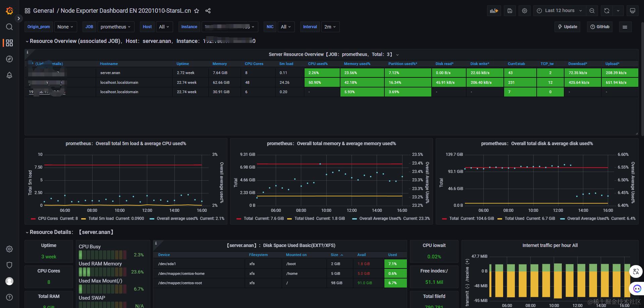Sort table by Uptime column
The height and width of the screenshot is (308, 644).
183,64
